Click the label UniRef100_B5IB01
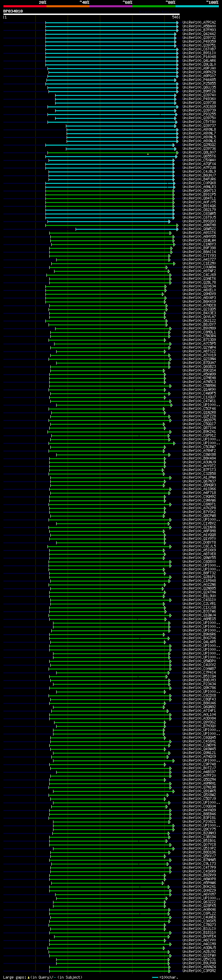Viewport: 222px width, 980px height. click(x=199, y=840)
